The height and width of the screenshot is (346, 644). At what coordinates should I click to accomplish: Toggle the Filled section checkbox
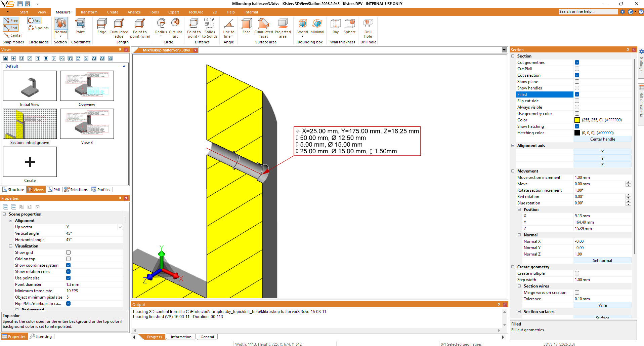tap(577, 94)
